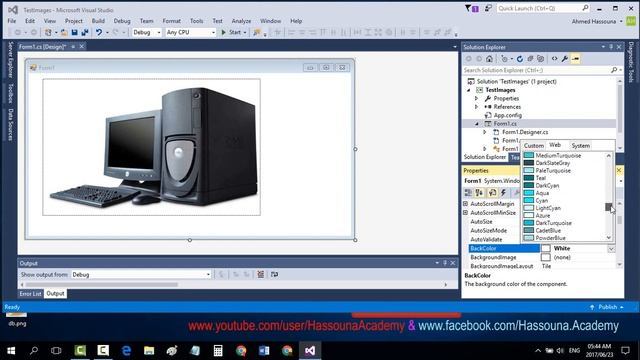
Task: Click the Windows Start button
Action: pyautogui.click(x=11, y=351)
